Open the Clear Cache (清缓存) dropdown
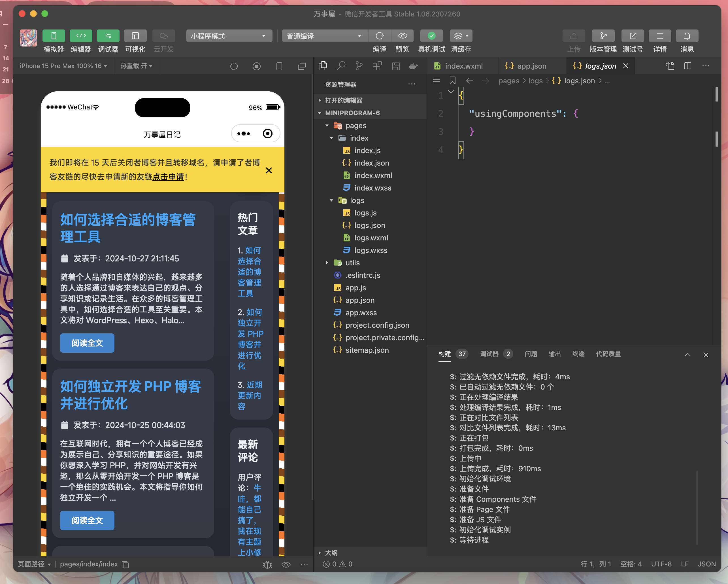 (x=461, y=36)
